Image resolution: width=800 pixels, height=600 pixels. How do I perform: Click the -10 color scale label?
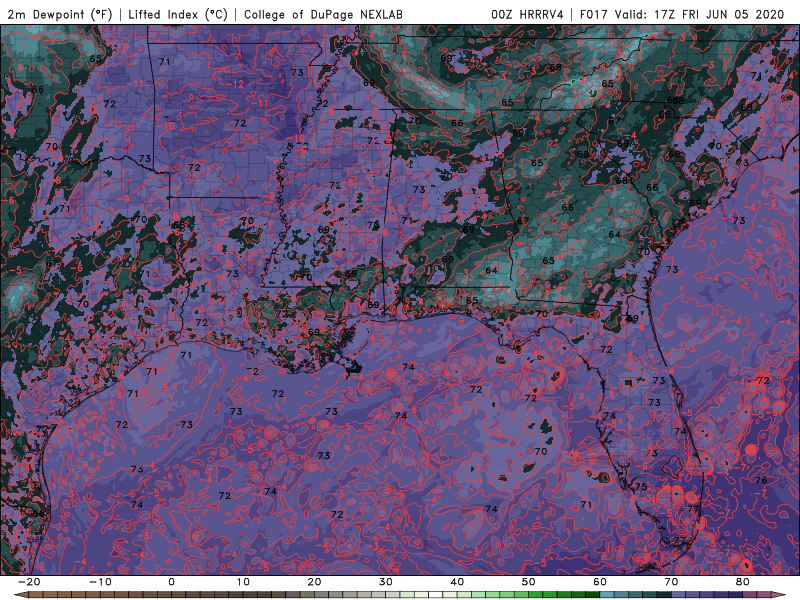[x=100, y=582]
